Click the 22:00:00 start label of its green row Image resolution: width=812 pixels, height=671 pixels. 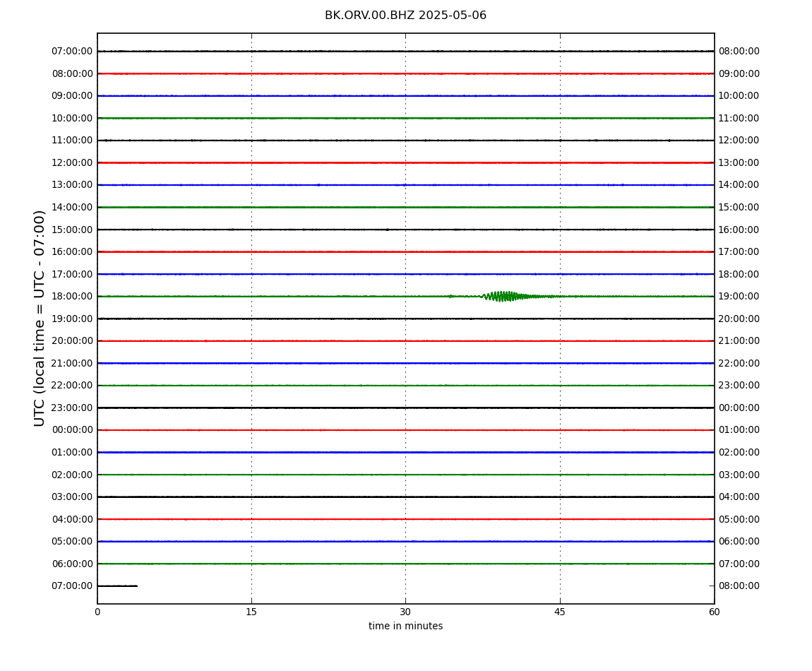point(72,386)
